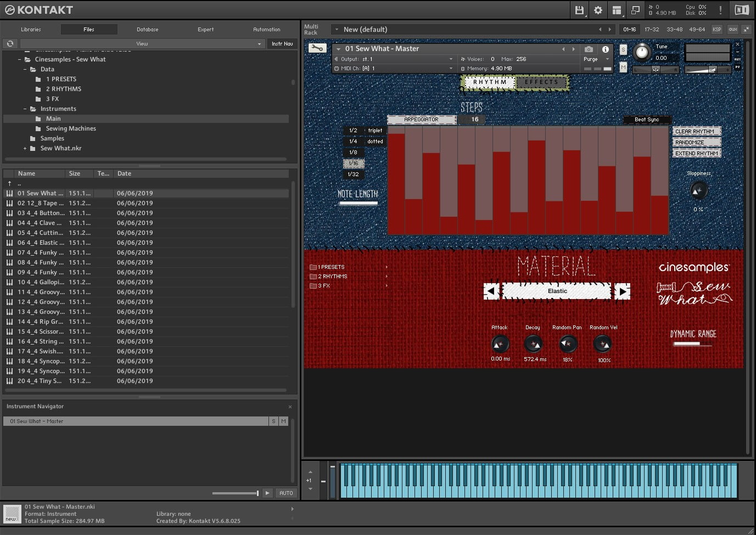Click the wrench edit instrument icon

click(x=317, y=48)
